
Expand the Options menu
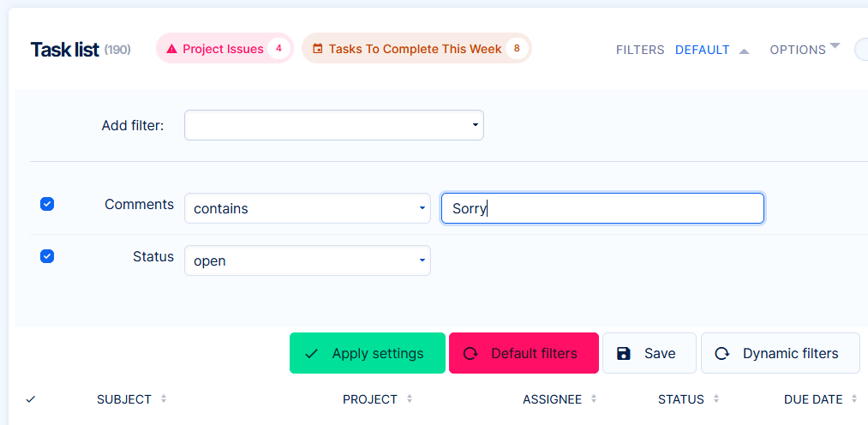coord(804,49)
